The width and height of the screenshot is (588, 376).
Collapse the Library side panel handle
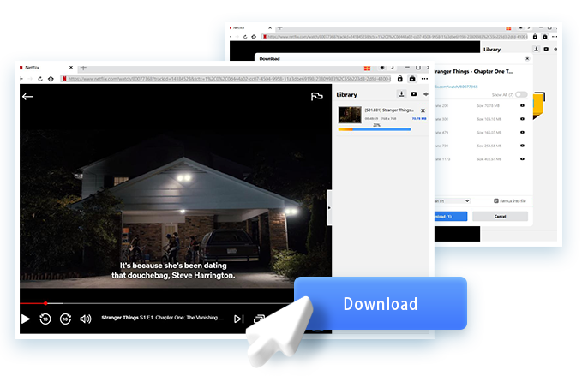pos(329,207)
